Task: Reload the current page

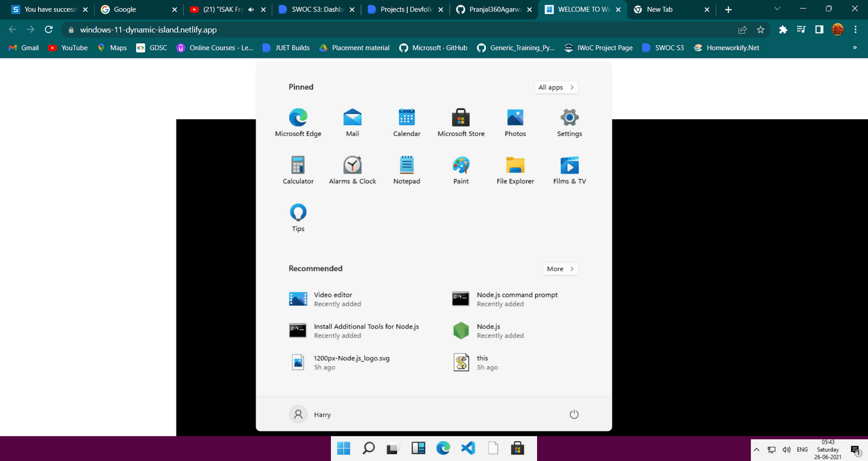Action: pos(49,30)
